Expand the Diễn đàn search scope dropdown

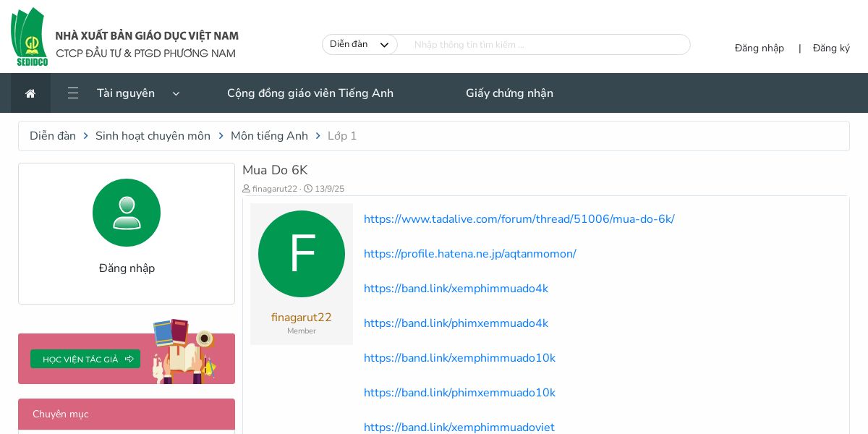[359, 45]
